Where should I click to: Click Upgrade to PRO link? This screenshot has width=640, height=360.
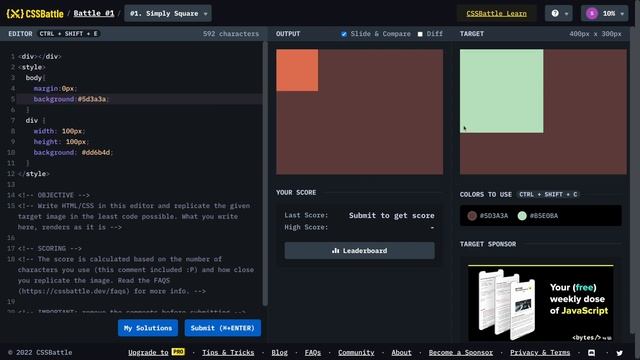(x=156, y=352)
